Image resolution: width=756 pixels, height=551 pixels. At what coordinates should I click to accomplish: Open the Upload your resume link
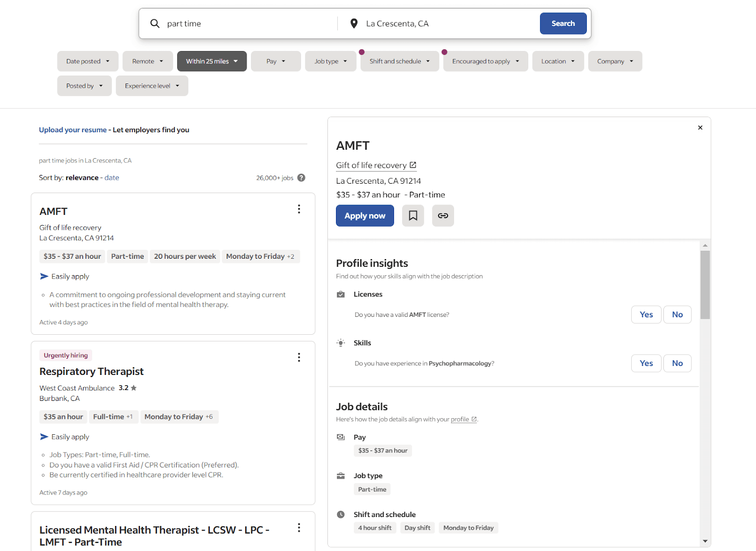[72, 129]
